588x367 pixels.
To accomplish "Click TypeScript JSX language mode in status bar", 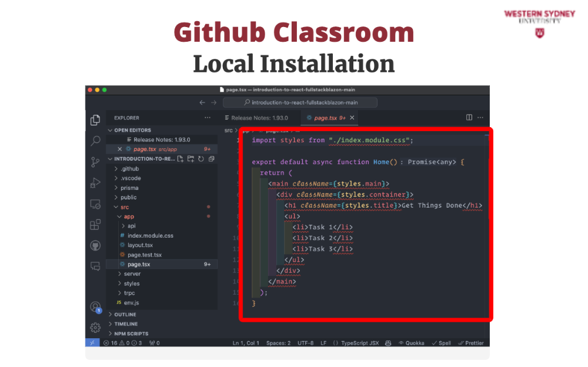I will (x=360, y=343).
